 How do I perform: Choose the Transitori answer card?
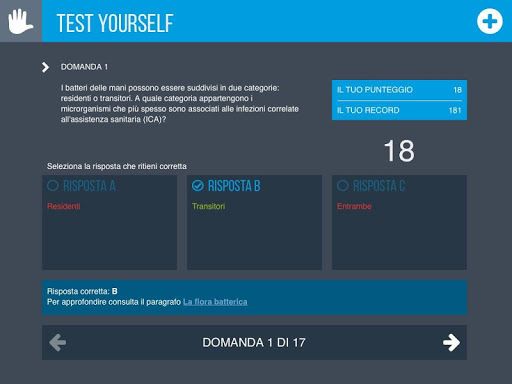coord(254,222)
